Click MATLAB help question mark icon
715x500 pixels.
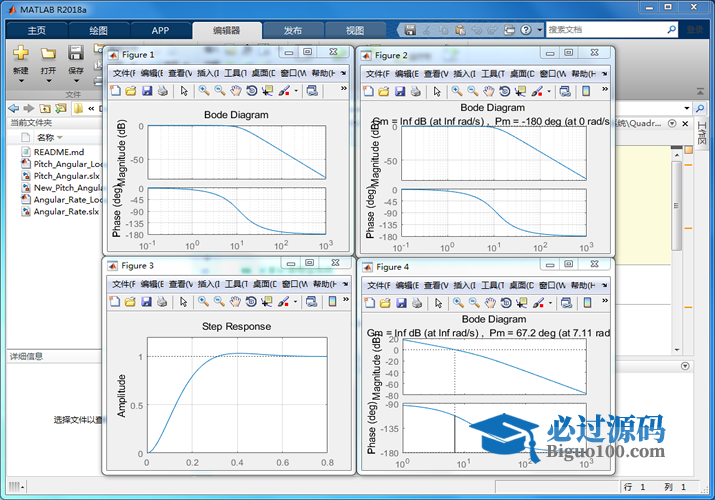527,30
